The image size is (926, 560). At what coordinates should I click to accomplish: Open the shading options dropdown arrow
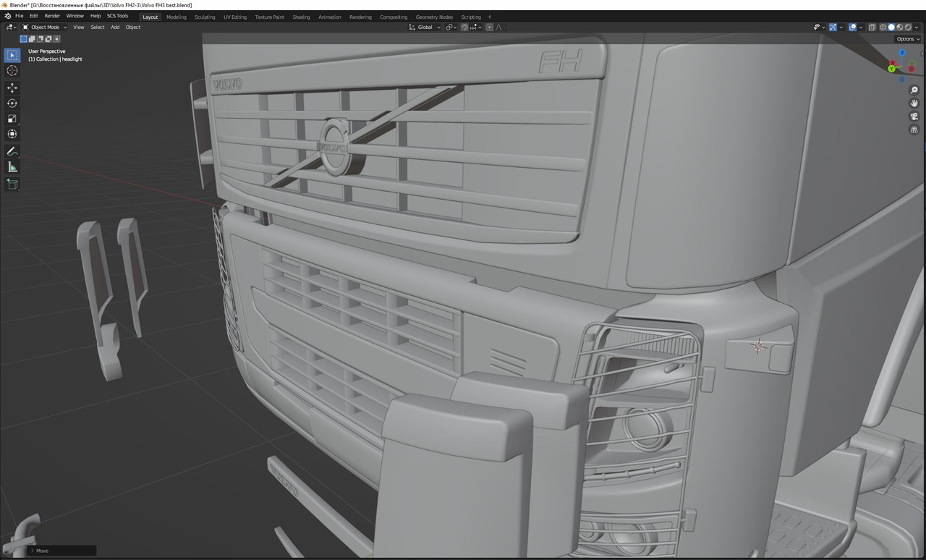(x=917, y=27)
